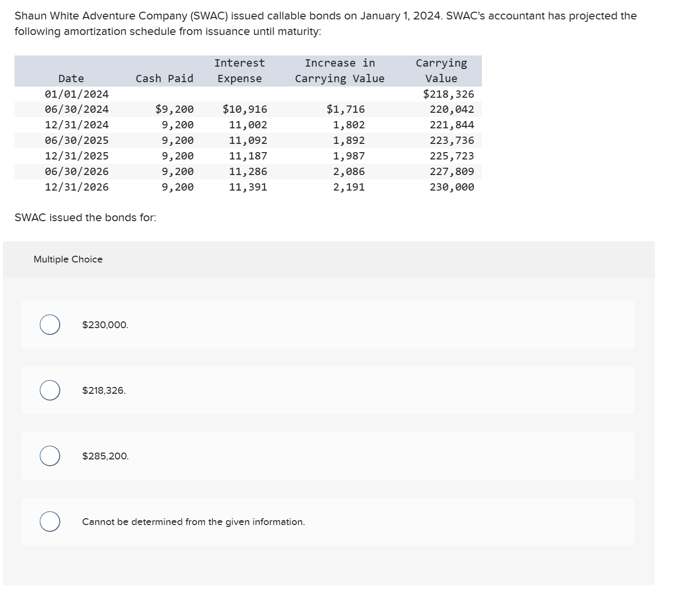Click the $218,326 answer text label
This screenshot has height=596, width=700.
103,390
